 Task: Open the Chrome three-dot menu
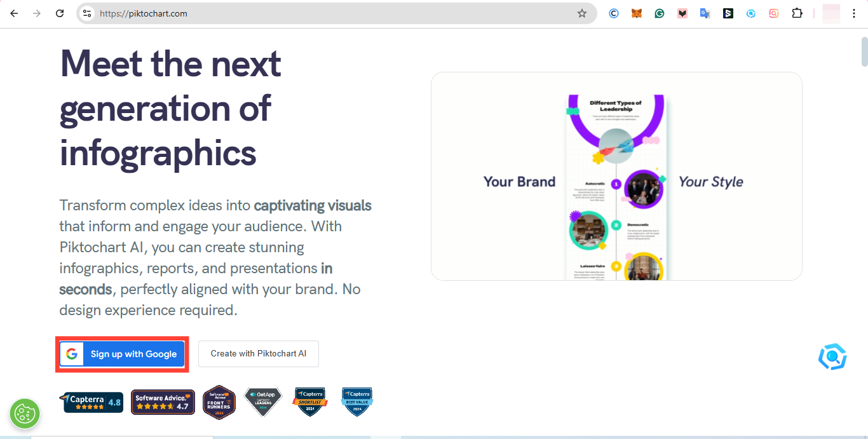(854, 13)
